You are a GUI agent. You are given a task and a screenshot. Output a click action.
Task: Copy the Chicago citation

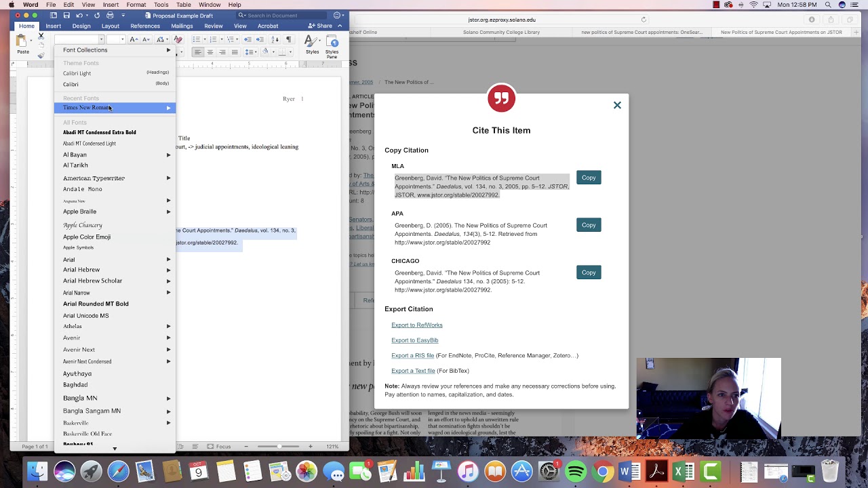(589, 272)
